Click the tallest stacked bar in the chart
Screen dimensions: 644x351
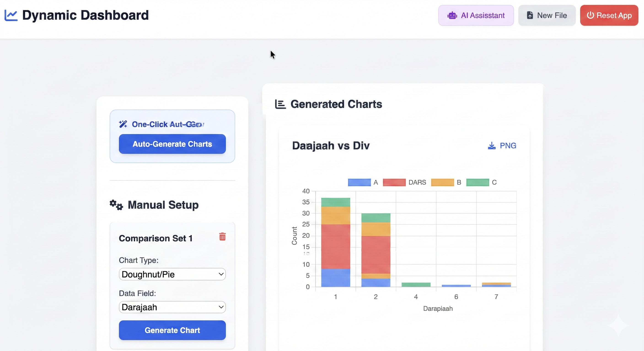click(336, 242)
